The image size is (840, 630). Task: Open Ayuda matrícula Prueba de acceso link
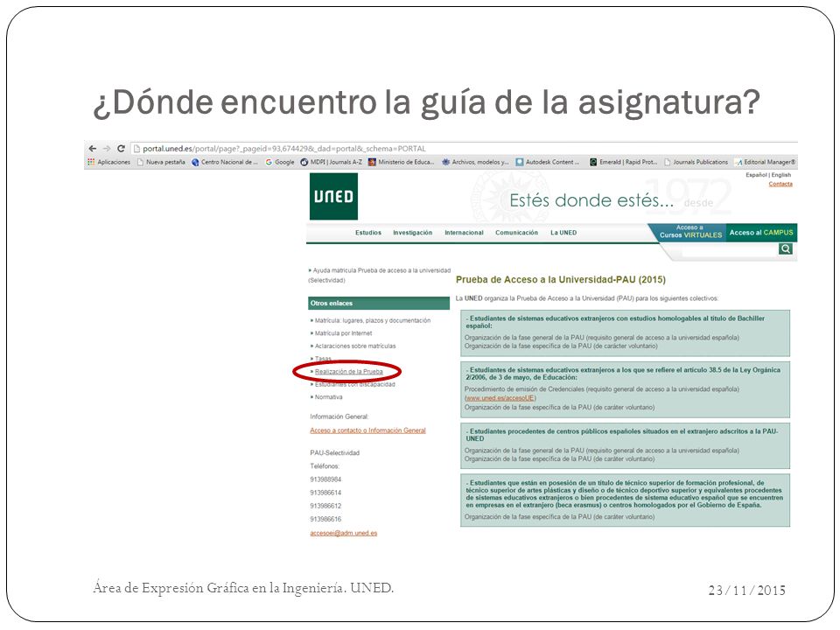380,275
